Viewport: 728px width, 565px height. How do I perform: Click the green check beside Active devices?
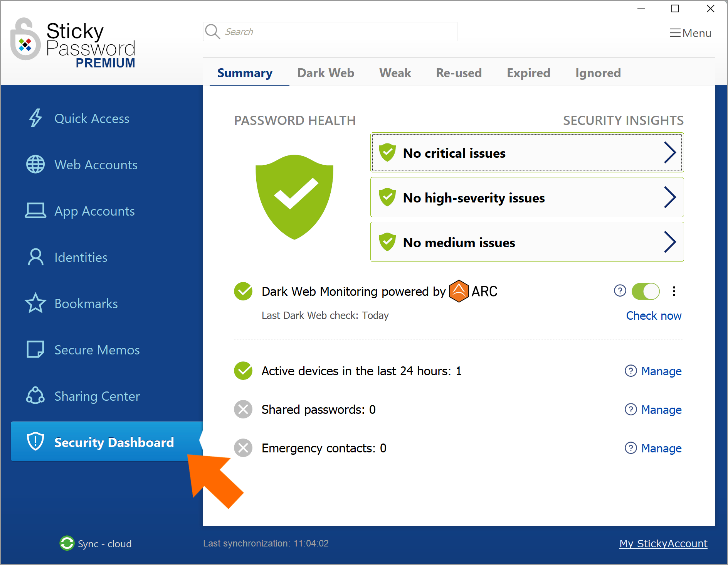coord(243,371)
